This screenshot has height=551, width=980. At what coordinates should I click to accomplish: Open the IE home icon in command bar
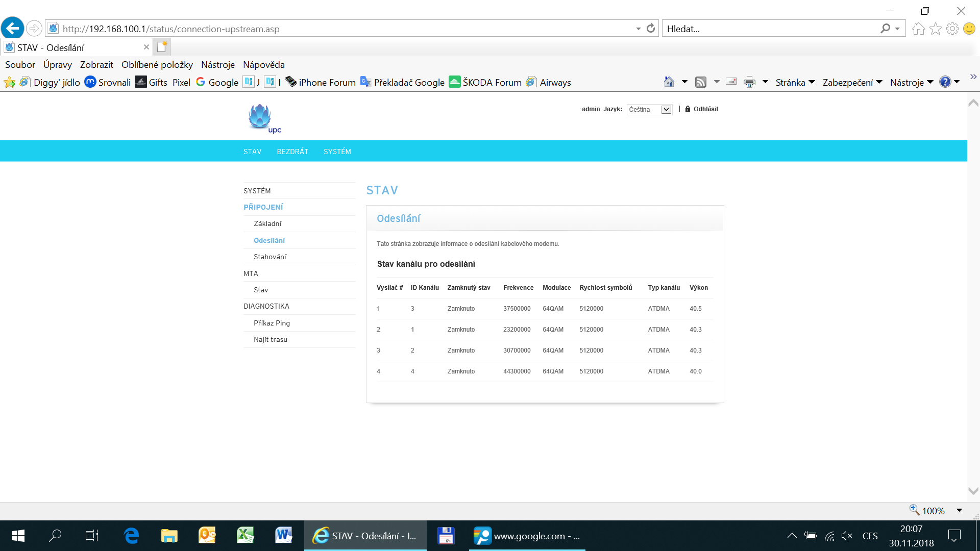(669, 82)
